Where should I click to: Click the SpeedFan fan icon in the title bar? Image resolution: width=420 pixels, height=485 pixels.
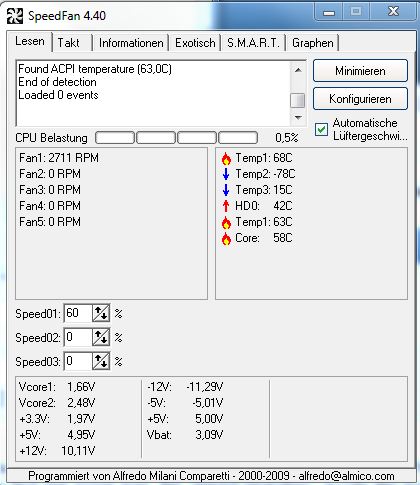pyautogui.click(x=15, y=15)
